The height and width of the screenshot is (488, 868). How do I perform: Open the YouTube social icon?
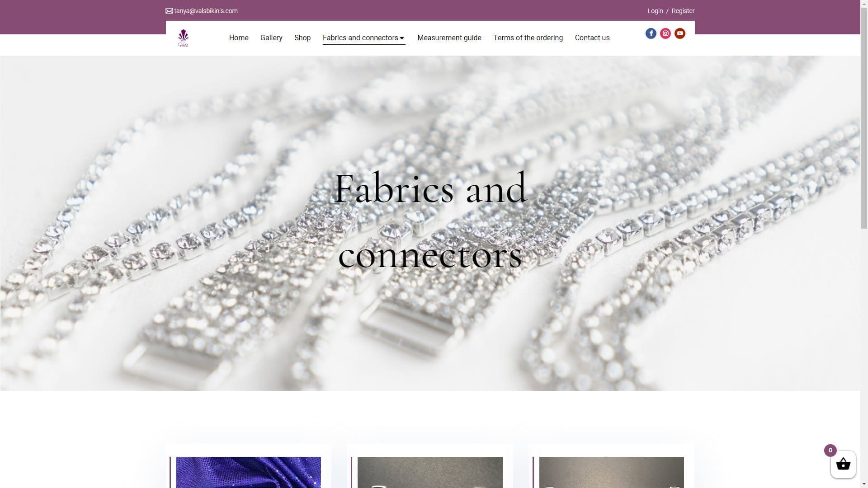(679, 33)
